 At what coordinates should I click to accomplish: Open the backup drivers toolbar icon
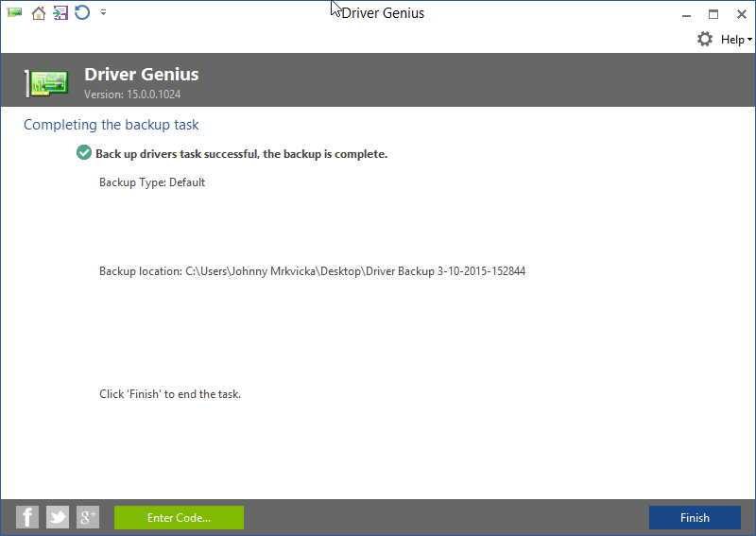60,13
